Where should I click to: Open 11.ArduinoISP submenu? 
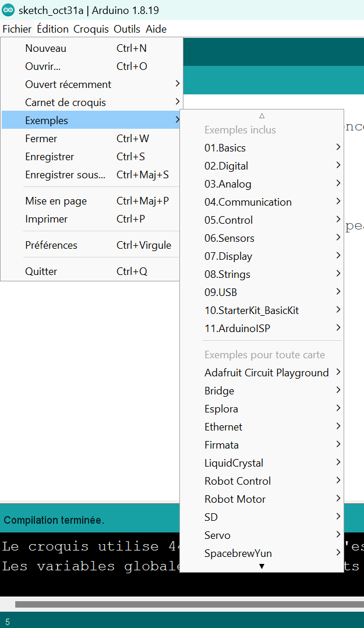[262, 328]
